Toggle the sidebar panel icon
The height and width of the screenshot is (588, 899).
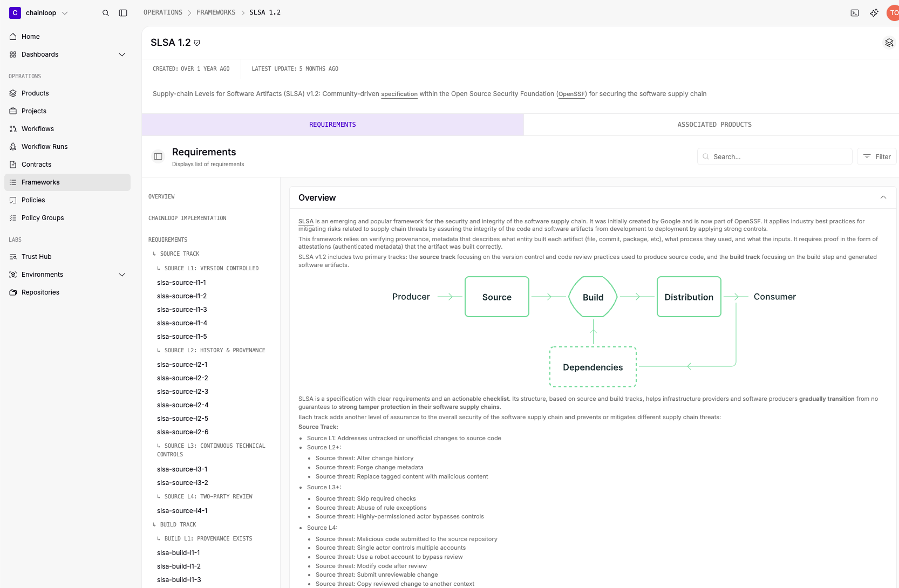(123, 13)
